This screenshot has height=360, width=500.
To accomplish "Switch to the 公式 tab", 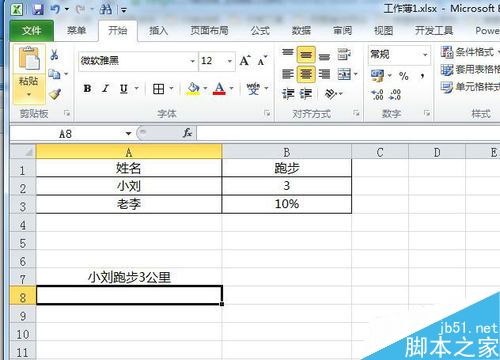I will (260, 31).
